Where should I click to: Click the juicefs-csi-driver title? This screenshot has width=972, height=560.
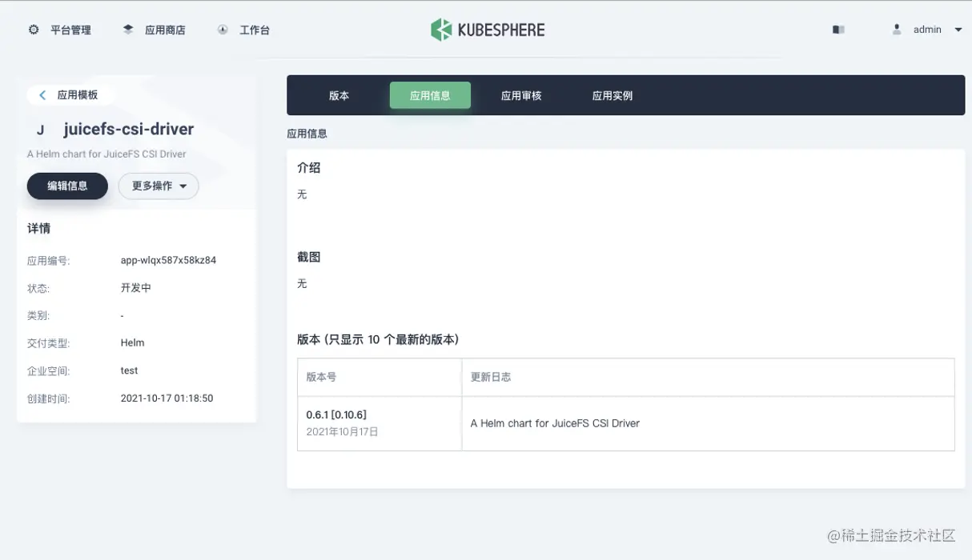tap(129, 130)
